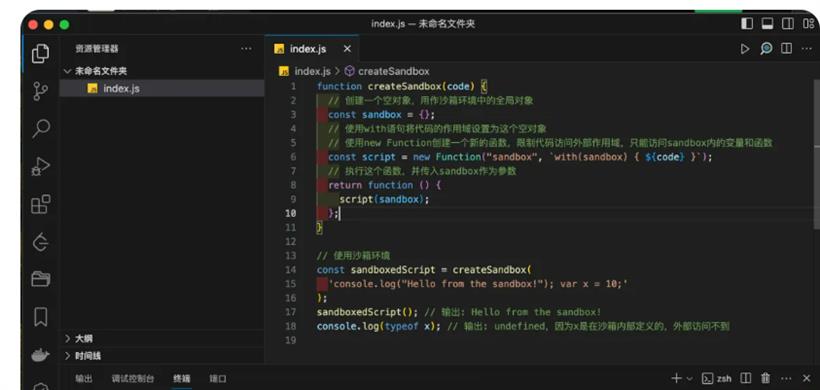Click '// 使用沙箱环境' comment on line 13
Viewport: 820px width, 390px height.
tap(353, 256)
